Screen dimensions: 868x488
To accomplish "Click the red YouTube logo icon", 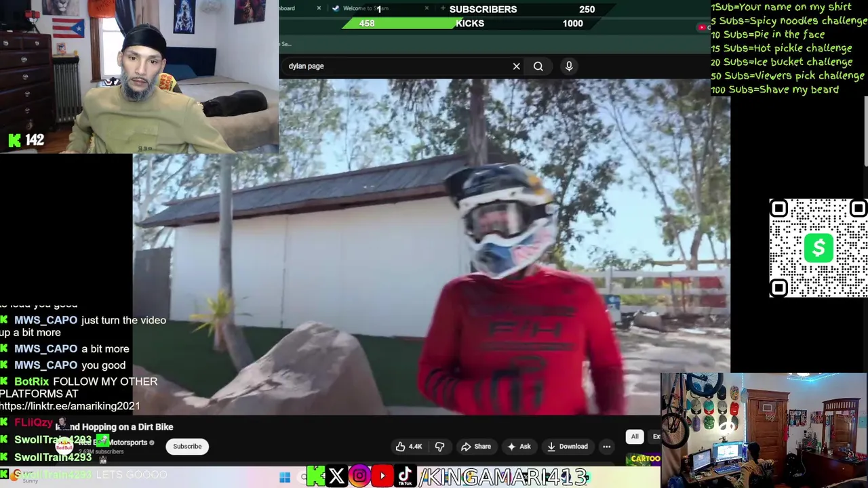I will [382, 476].
